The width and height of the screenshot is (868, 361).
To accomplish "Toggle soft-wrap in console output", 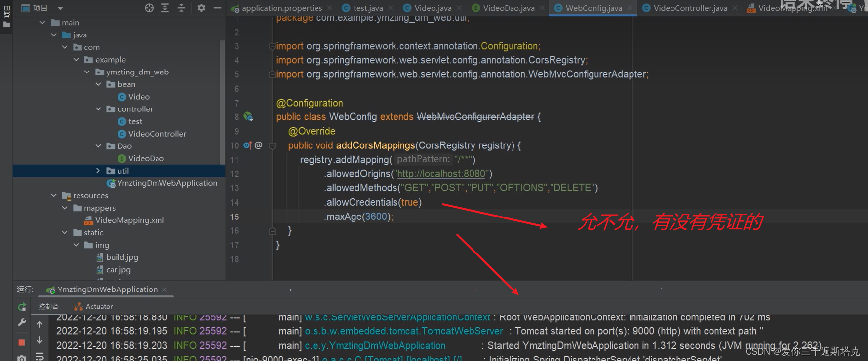I will (39, 356).
